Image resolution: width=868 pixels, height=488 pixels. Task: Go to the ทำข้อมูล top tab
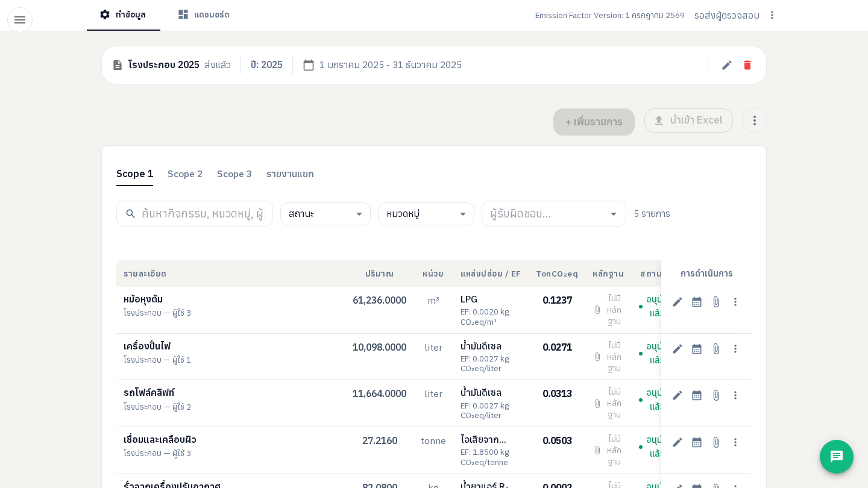[124, 15]
